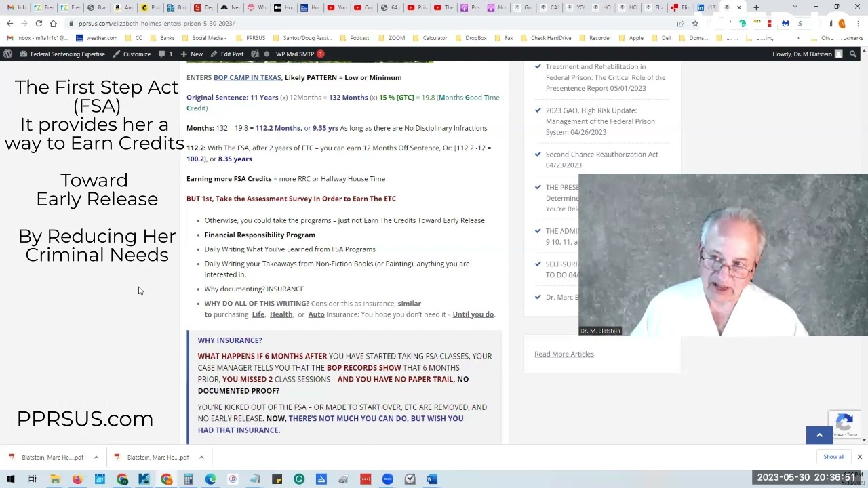Go back with the browser back arrow
Screen dimensions: 868x488
[9, 23]
